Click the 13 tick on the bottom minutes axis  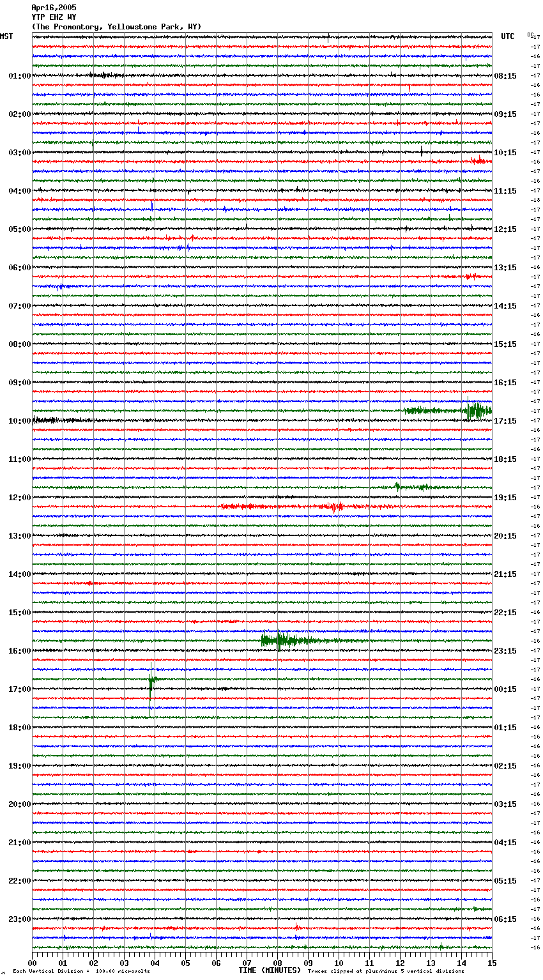point(431,963)
